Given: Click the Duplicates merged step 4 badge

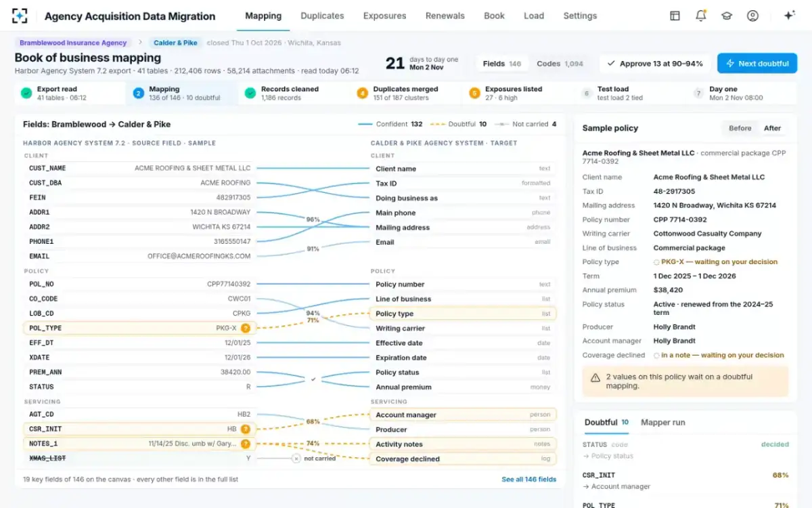Looking at the screenshot, I should pyautogui.click(x=362, y=93).
